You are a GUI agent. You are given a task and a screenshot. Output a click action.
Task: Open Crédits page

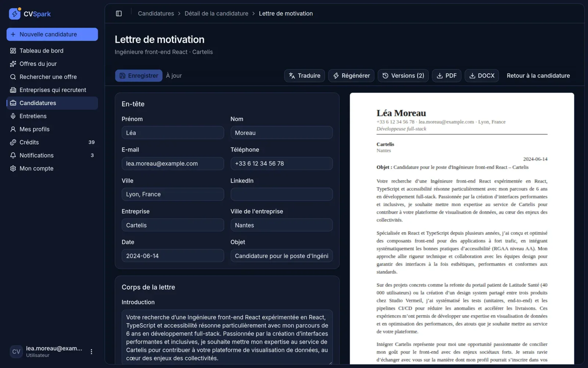(52, 142)
